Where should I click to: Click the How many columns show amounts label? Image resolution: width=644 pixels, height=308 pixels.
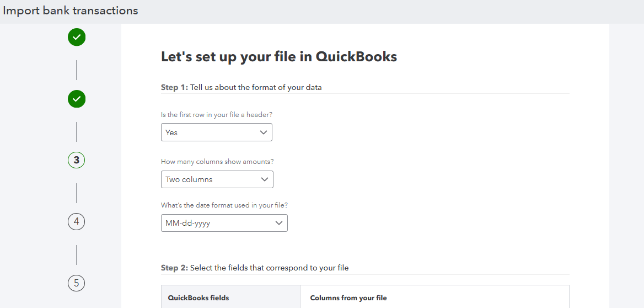point(217,162)
